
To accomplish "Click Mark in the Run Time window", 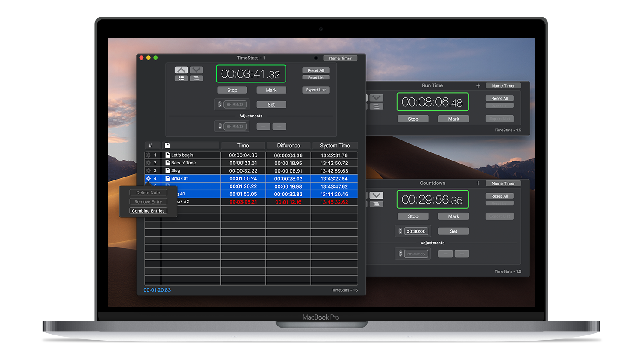I will pos(454,119).
